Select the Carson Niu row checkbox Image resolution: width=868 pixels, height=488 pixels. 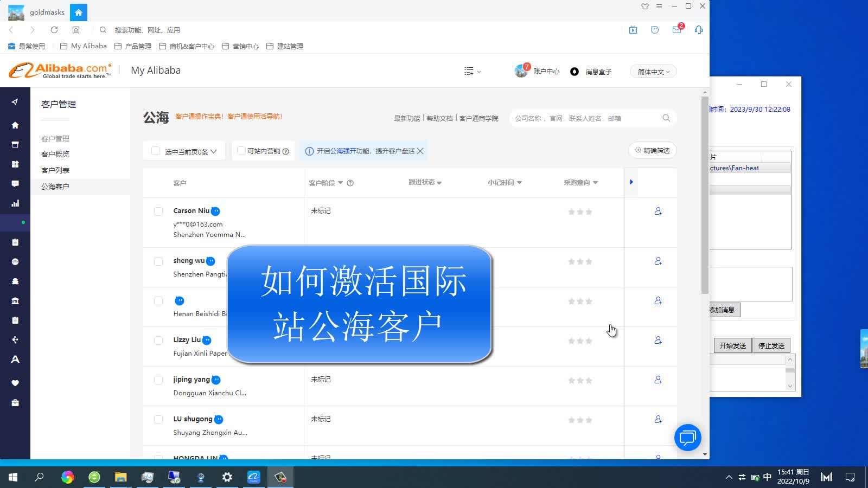pyautogui.click(x=158, y=211)
